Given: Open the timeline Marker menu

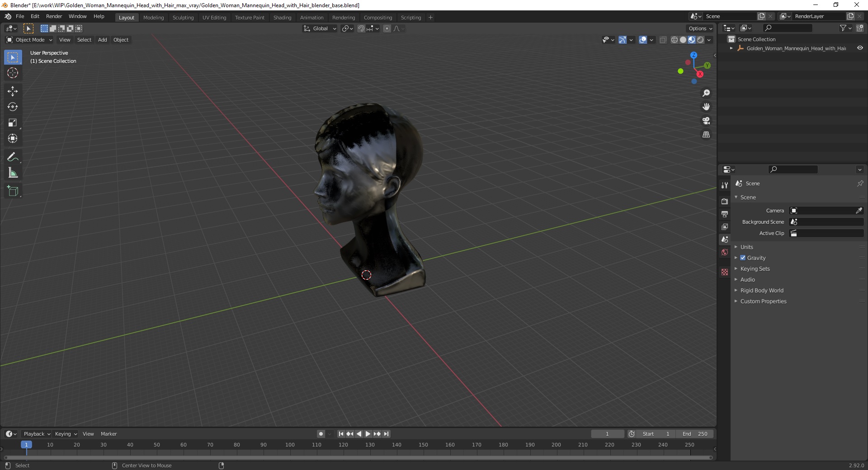Looking at the screenshot, I should pyautogui.click(x=108, y=434).
